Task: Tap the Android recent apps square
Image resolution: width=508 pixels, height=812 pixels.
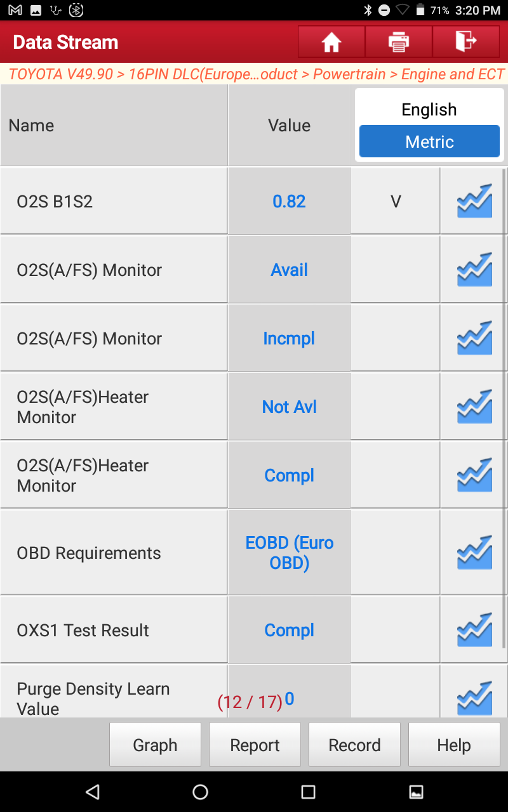Action: [308, 792]
